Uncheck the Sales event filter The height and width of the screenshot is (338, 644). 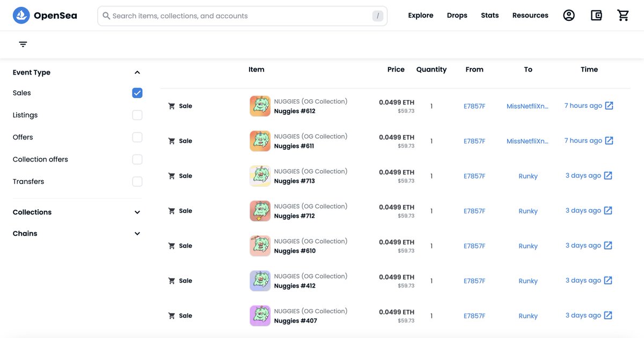pyautogui.click(x=137, y=92)
